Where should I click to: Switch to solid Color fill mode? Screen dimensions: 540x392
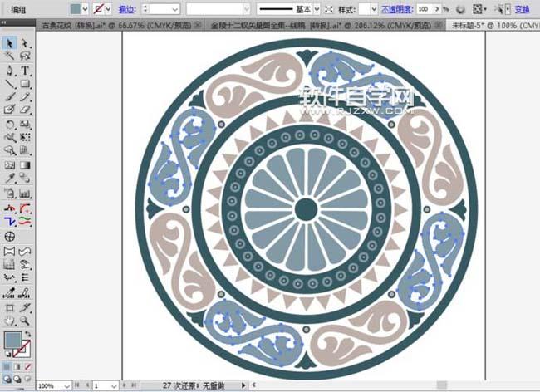(x=7, y=365)
